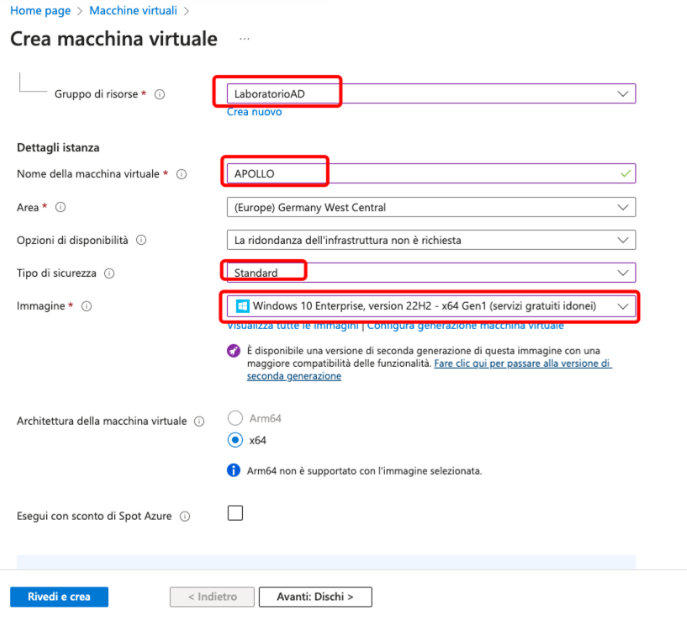The width and height of the screenshot is (687, 620).
Task: Click the Area info icon
Action: click(x=61, y=207)
